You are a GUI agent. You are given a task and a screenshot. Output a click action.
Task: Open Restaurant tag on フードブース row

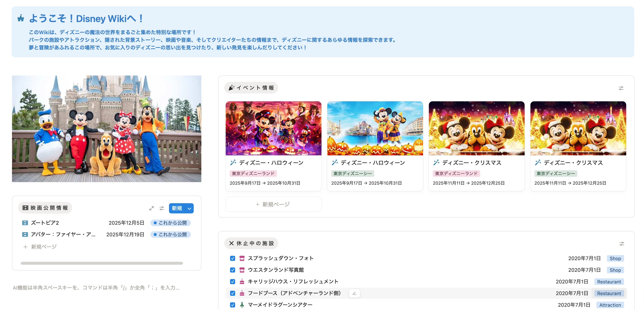(609, 293)
